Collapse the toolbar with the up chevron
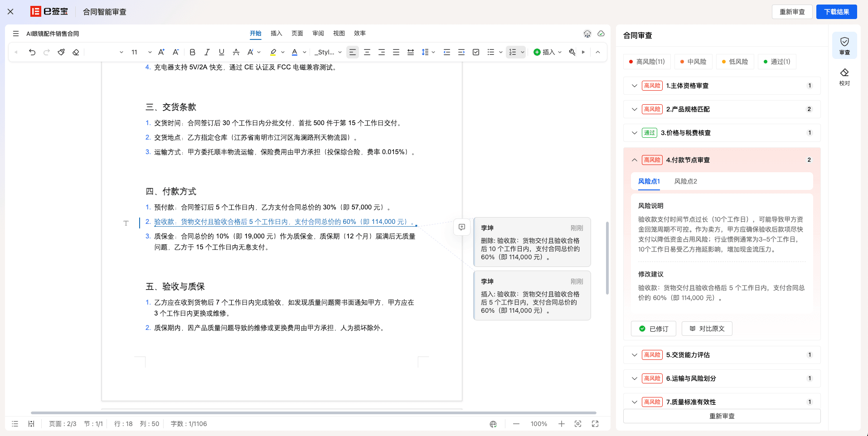 (x=598, y=52)
